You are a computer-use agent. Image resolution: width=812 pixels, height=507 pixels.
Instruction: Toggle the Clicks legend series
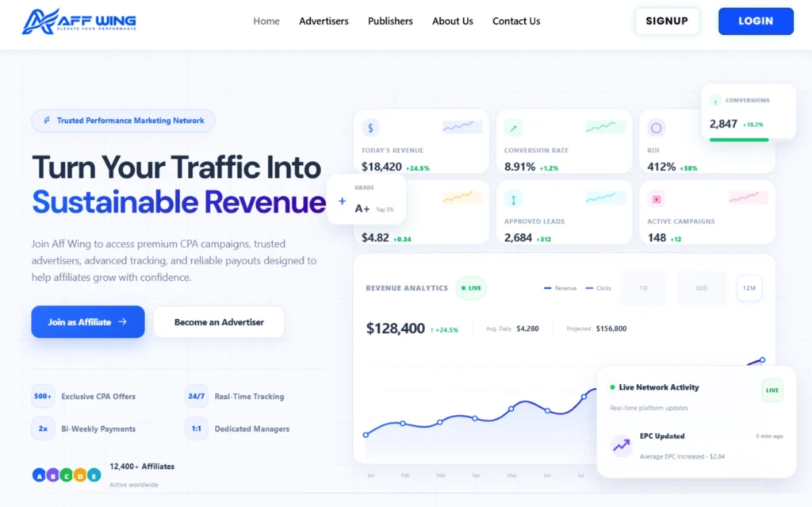(x=598, y=288)
